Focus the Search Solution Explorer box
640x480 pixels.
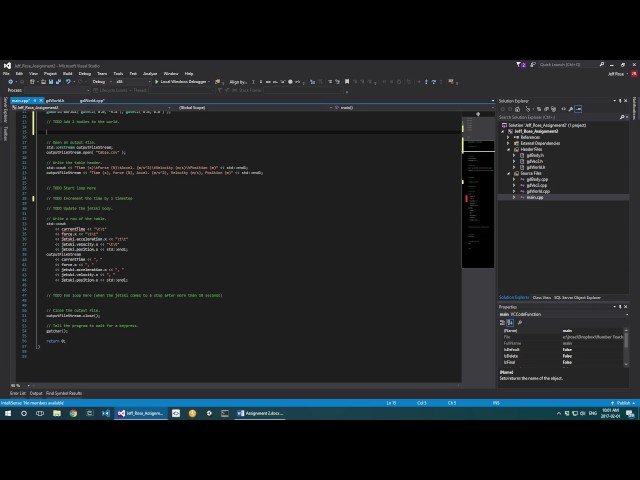coord(559,117)
